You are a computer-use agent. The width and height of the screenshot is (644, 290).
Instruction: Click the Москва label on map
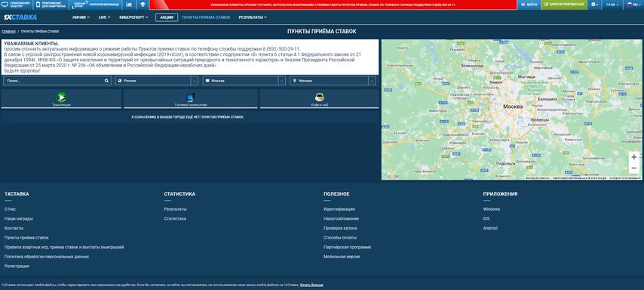coord(513,106)
